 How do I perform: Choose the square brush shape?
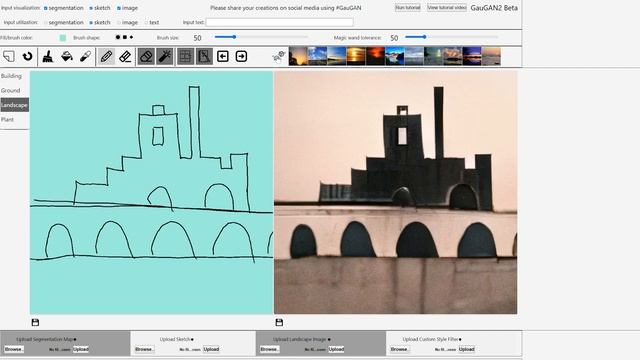coord(125,37)
